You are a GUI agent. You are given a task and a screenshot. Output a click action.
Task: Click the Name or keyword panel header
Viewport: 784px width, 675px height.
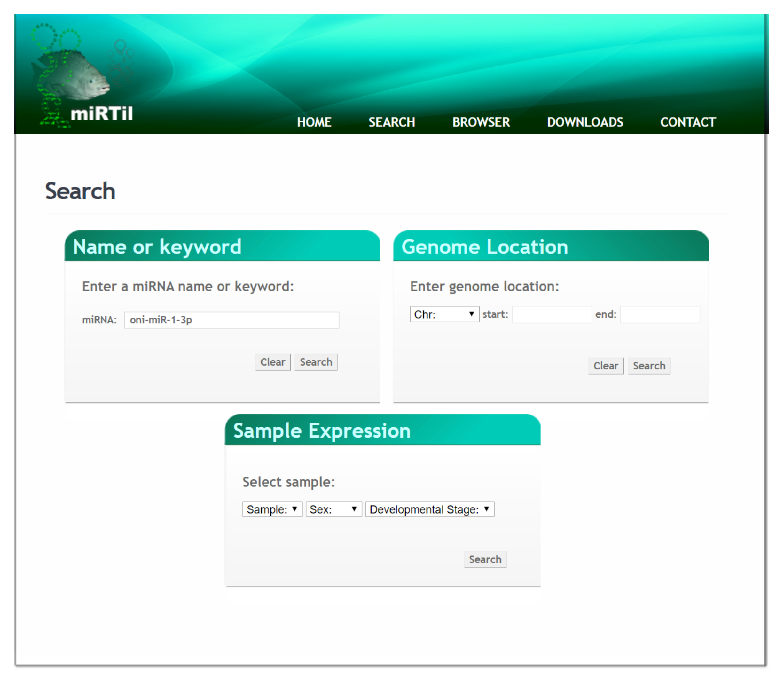(x=222, y=246)
